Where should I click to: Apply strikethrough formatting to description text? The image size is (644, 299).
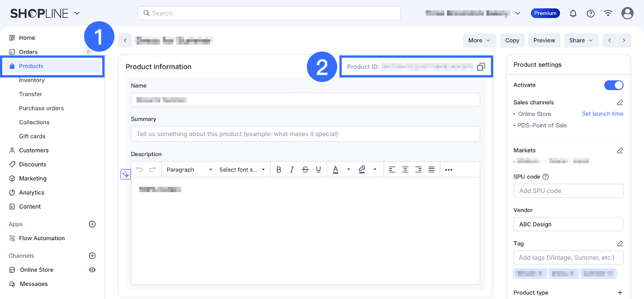point(305,170)
